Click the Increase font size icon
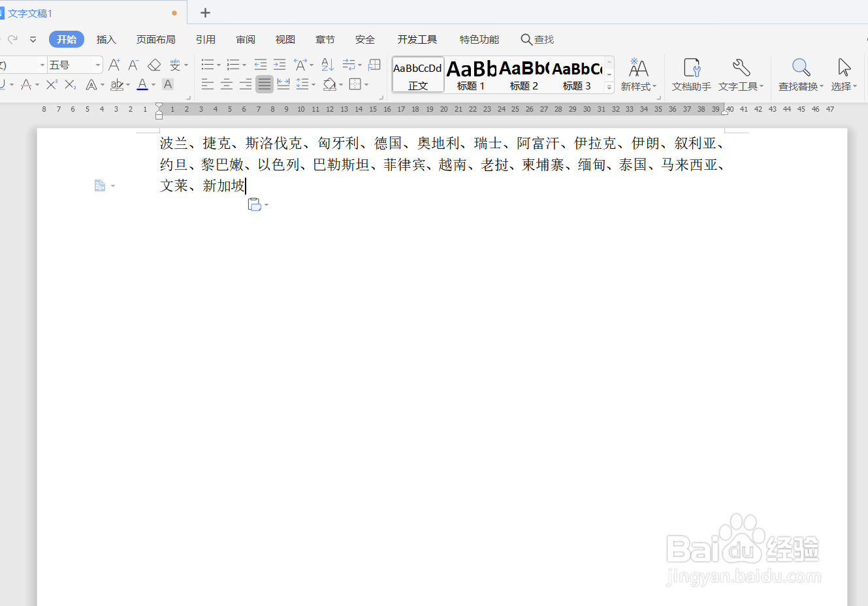The height and width of the screenshot is (606, 868). [x=114, y=65]
